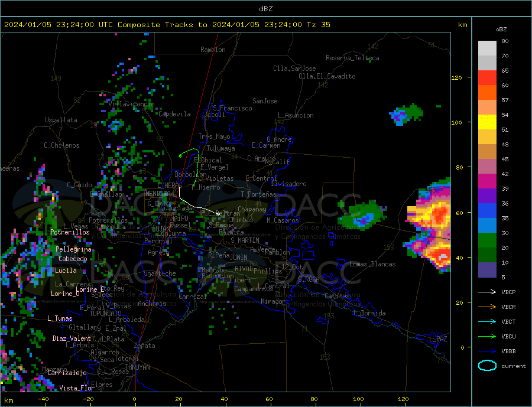The height and width of the screenshot is (407, 532).
Task: Click the orange VBCR arrow icon
Action: point(487,307)
